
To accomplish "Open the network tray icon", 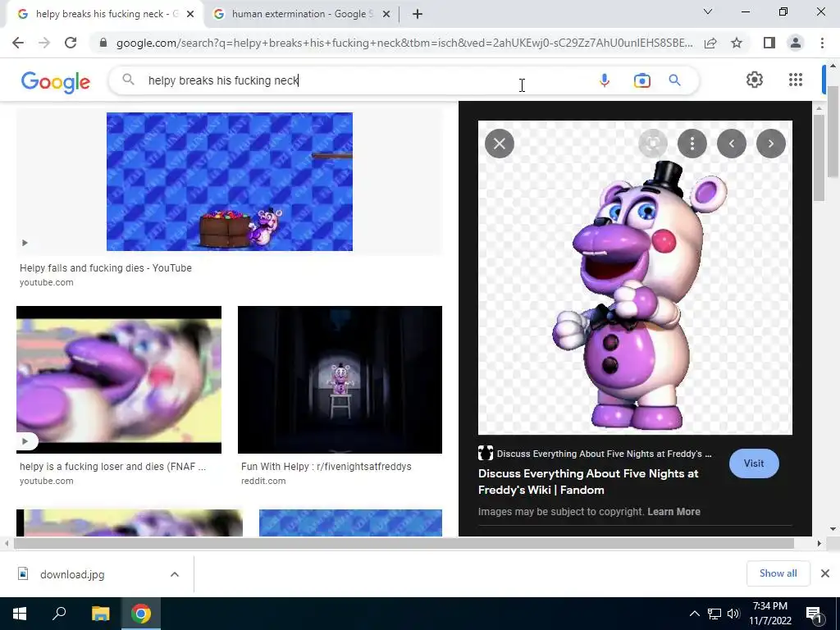I will pos(714,614).
